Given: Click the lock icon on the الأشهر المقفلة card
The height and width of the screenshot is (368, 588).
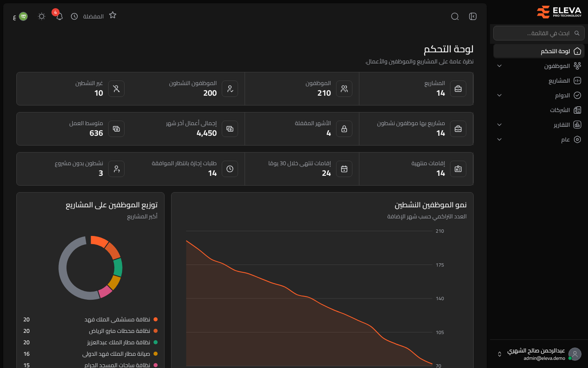Looking at the screenshot, I should tap(344, 129).
